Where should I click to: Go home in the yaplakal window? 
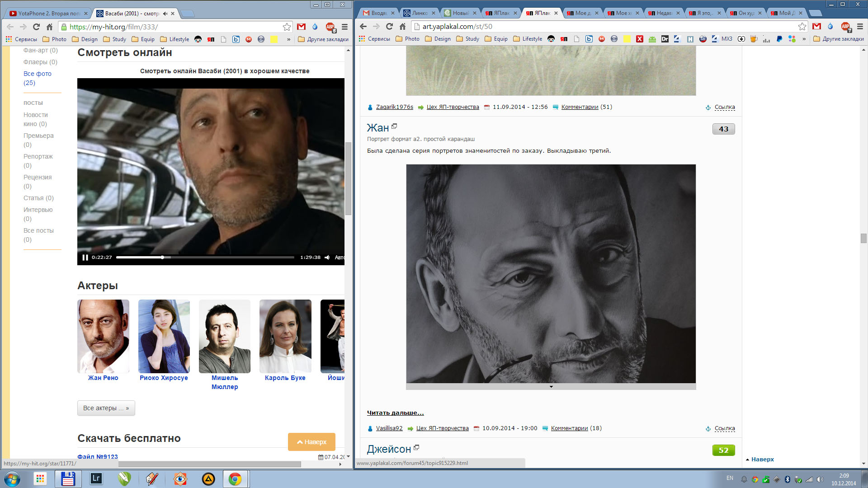click(402, 27)
